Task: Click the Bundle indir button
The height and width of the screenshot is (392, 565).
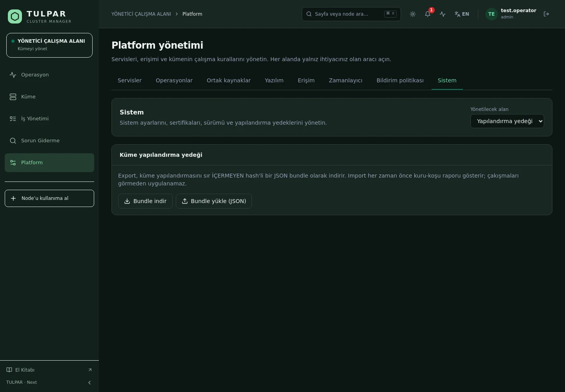Action: tap(145, 201)
